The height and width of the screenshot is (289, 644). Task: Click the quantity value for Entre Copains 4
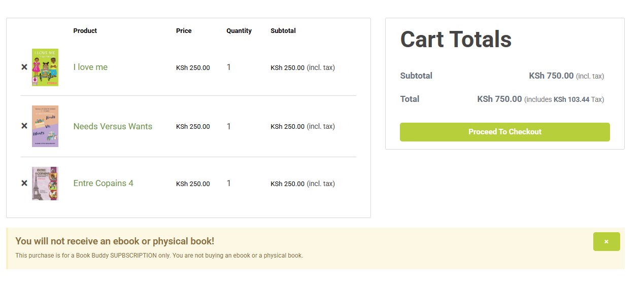click(229, 183)
